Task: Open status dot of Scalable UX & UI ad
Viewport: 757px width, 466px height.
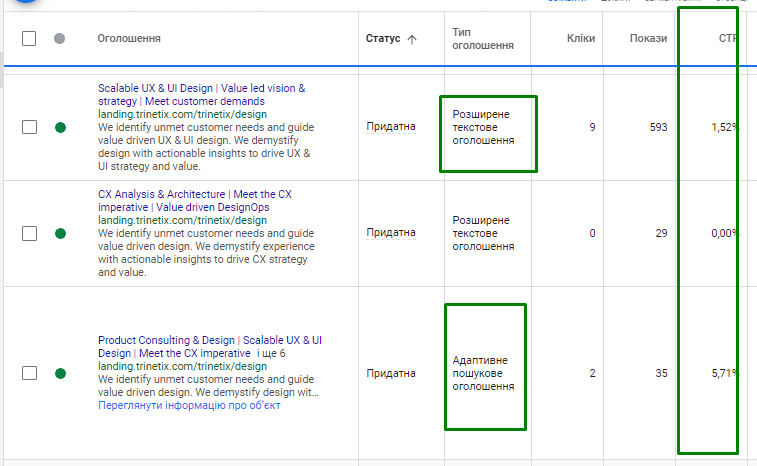Action: [x=60, y=127]
